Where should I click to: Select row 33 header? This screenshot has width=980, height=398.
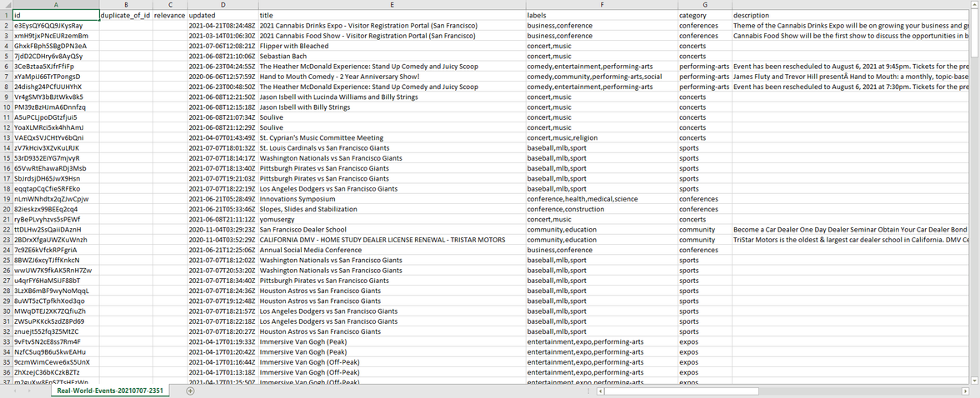6,341
